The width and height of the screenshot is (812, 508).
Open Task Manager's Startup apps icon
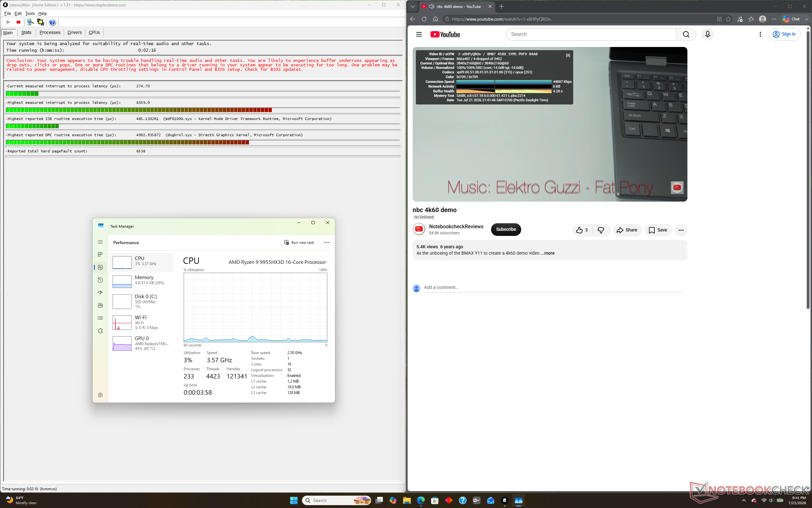point(100,293)
